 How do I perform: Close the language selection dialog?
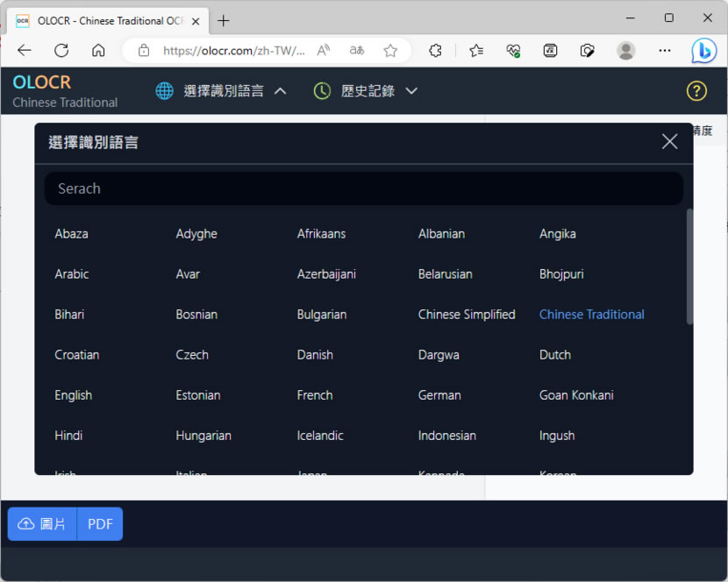click(669, 142)
